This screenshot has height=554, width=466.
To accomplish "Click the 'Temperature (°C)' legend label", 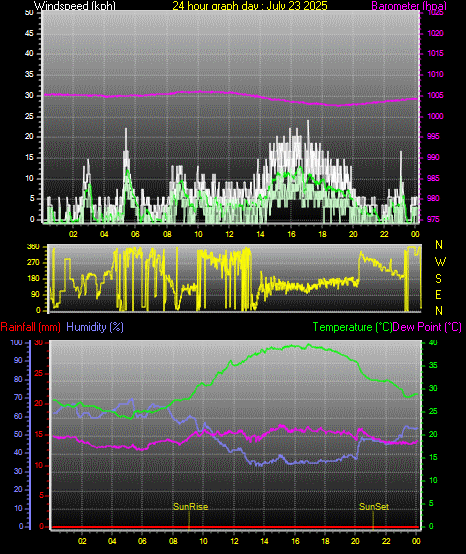I will pos(352,327).
